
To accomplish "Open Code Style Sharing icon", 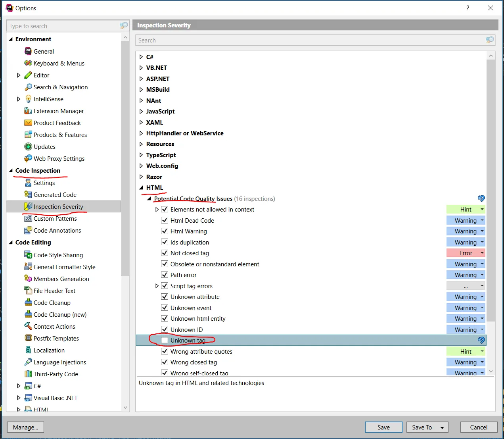I will pos(28,255).
